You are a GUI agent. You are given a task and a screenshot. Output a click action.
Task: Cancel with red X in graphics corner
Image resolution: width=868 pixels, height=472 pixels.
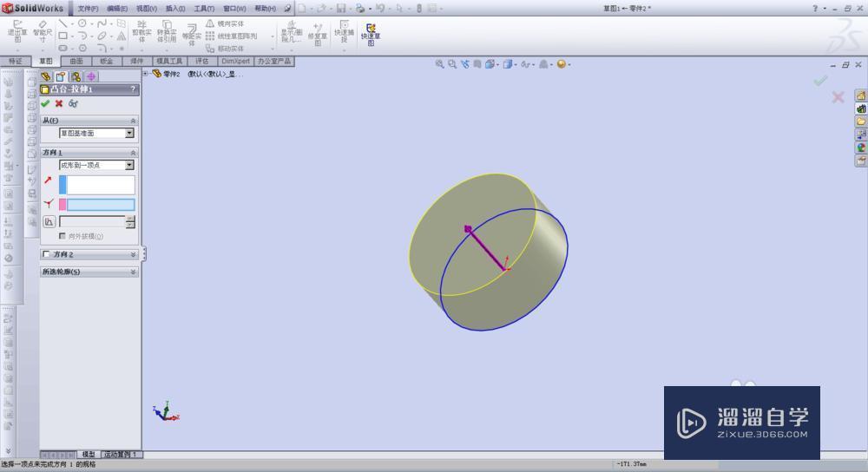[838, 97]
